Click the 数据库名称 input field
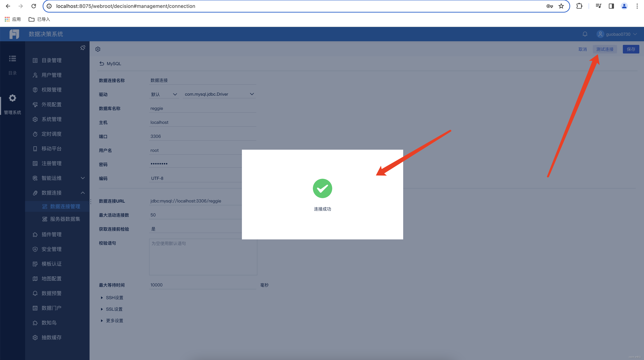Image resolution: width=644 pixels, height=360 pixels. point(202,108)
